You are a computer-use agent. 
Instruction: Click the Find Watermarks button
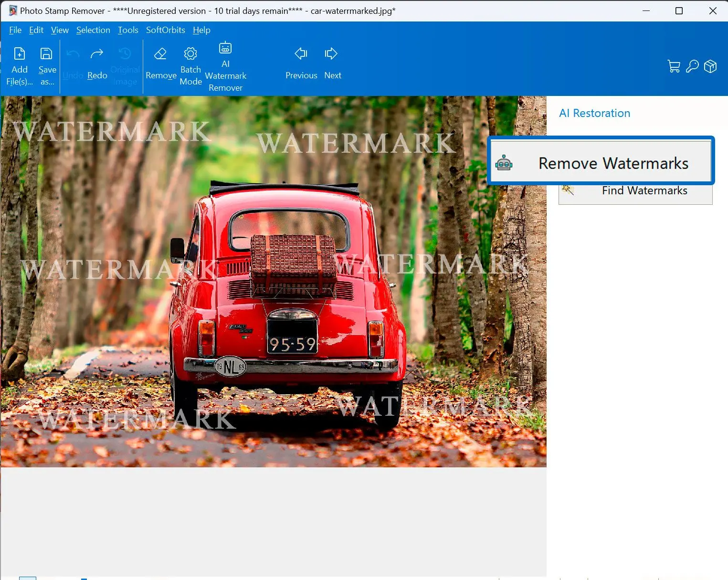coord(644,193)
